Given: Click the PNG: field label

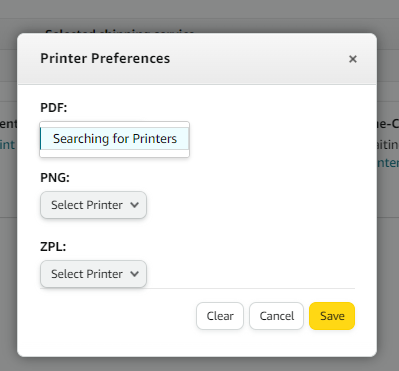Looking at the screenshot, I should [55, 178].
